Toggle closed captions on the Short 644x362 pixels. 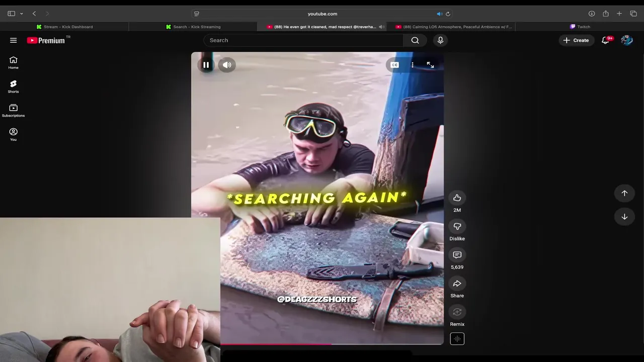pyautogui.click(x=395, y=65)
